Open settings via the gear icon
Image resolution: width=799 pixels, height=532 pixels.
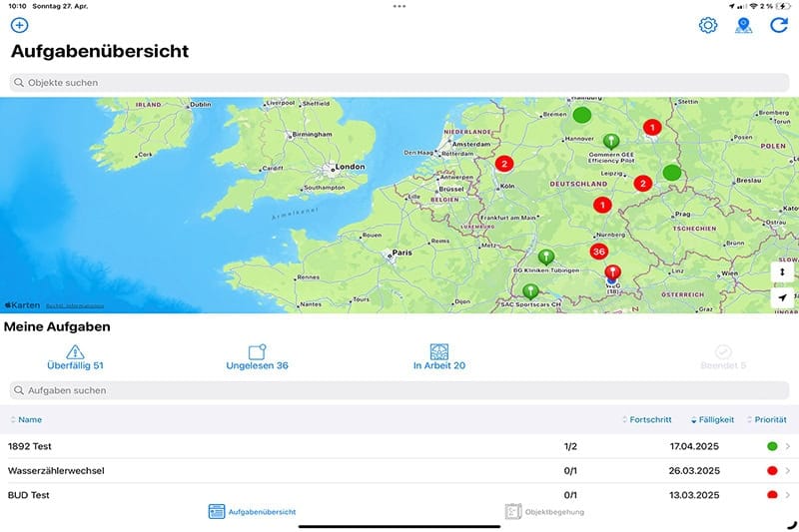[708, 25]
